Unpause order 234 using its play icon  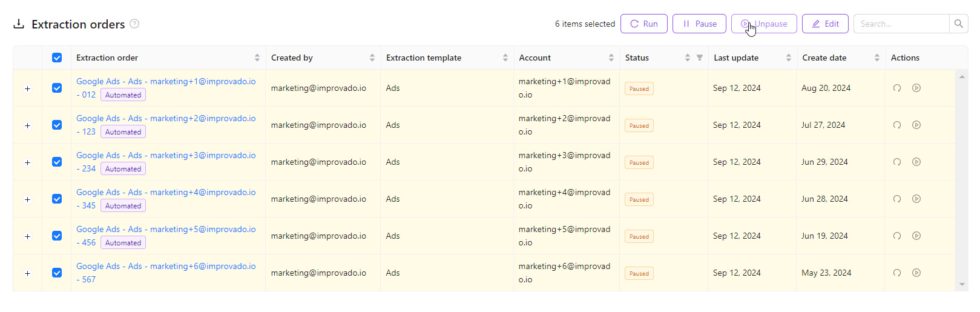pos(916,162)
